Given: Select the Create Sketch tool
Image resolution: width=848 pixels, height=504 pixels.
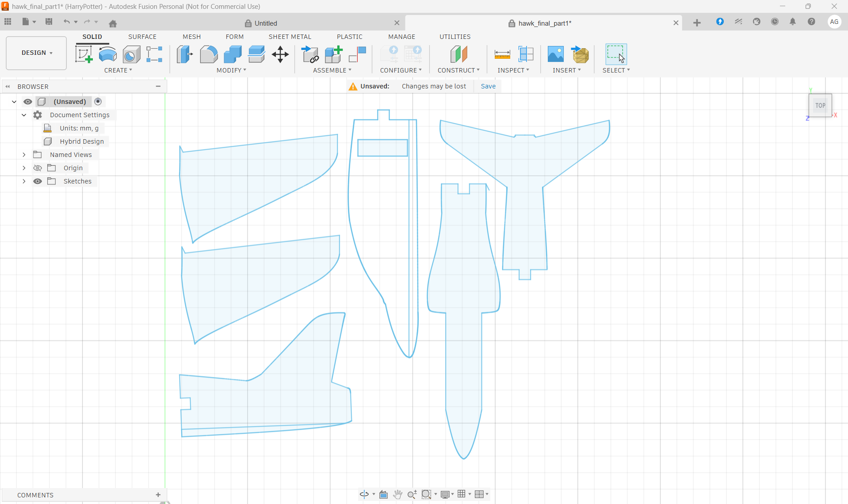Looking at the screenshot, I should [84, 54].
